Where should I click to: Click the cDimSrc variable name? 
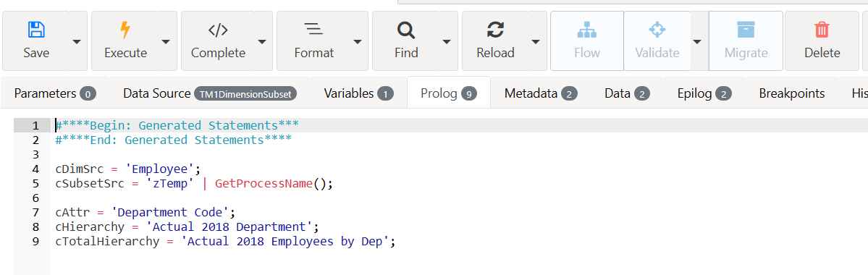80,169
